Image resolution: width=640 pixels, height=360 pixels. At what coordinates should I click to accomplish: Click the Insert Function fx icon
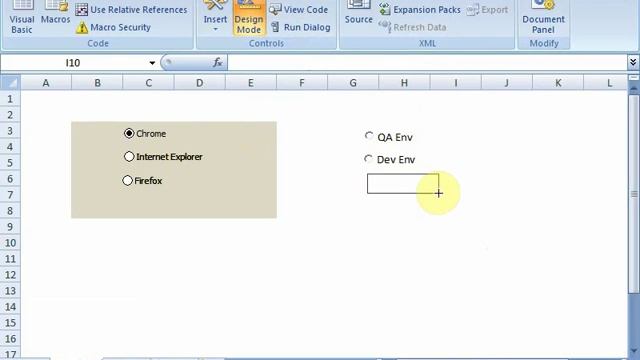pyautogui.click(x=217, y=62)
